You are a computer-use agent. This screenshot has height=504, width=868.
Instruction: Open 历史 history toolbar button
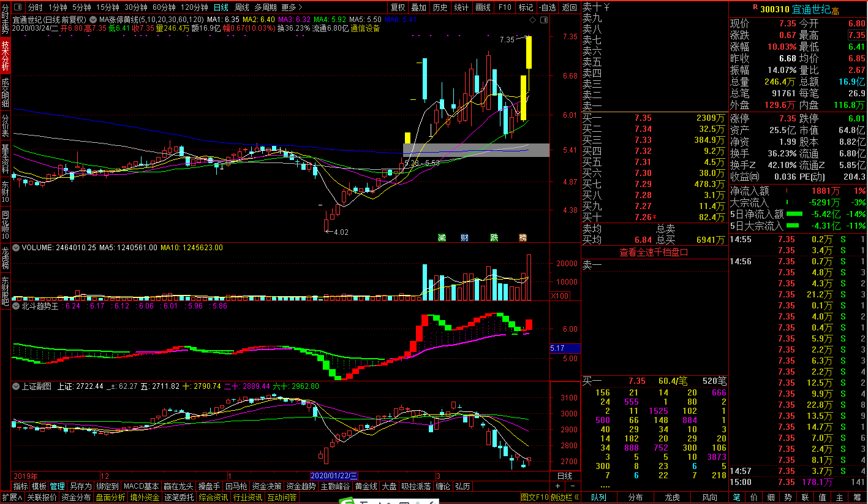coord(440,7)
